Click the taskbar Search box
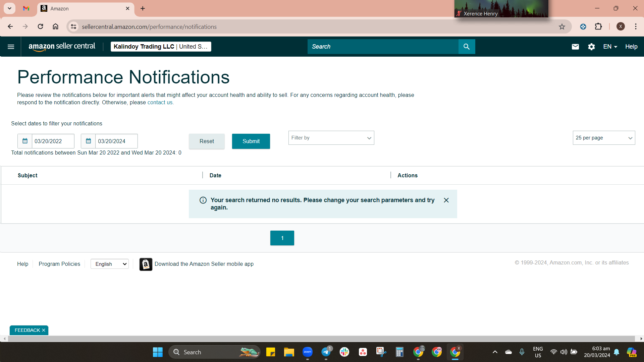Viewport: 644px width, 362px height. (x=214, y=352)
